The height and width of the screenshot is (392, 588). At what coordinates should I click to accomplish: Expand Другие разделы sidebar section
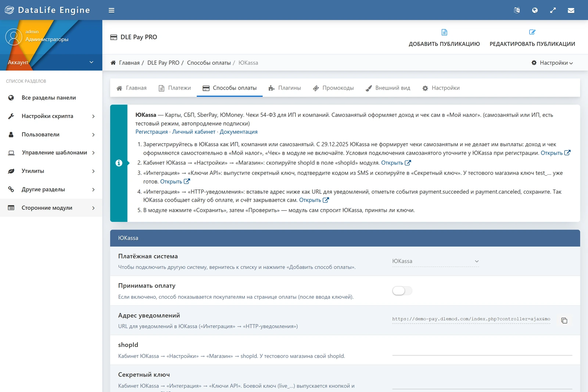pyautogui.click(x=51, y=189)
